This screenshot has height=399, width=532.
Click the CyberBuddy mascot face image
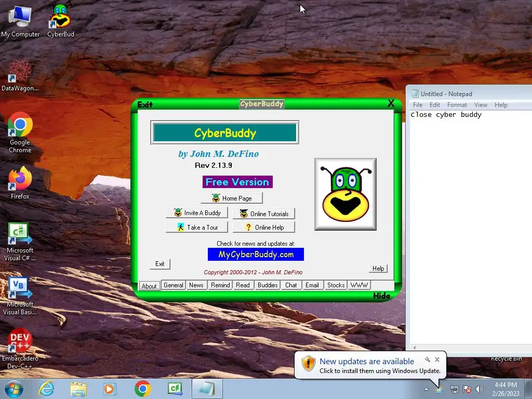(345, 194)
